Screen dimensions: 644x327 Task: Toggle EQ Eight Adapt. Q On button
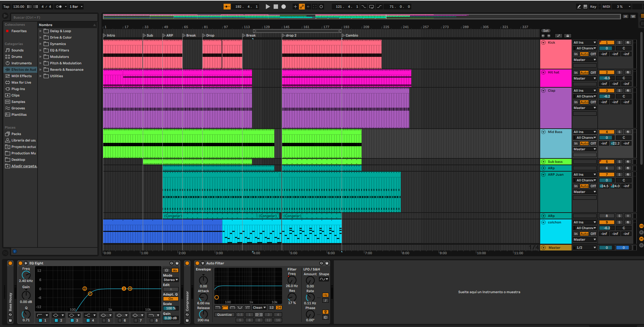(x=171, y=299)
